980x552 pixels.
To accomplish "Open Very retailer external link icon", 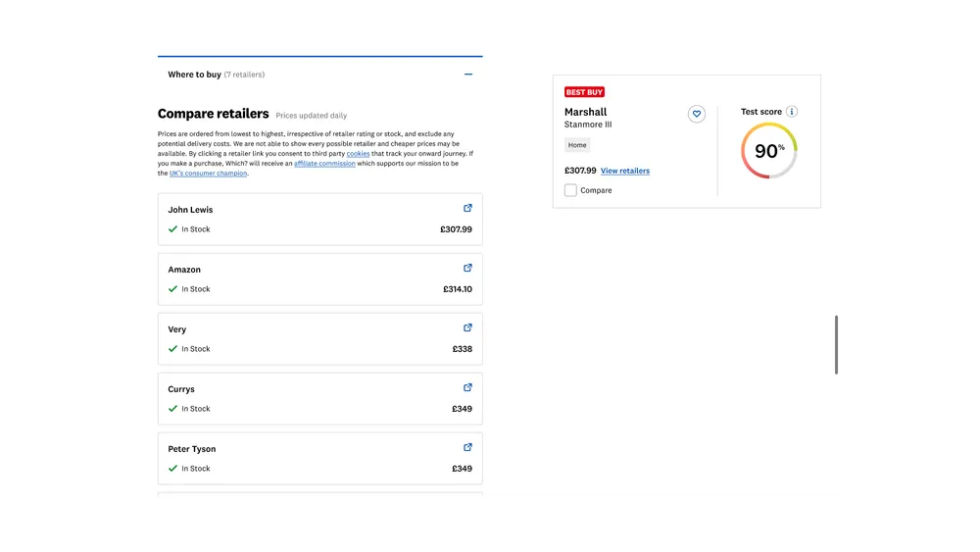I will pos(467,327).
